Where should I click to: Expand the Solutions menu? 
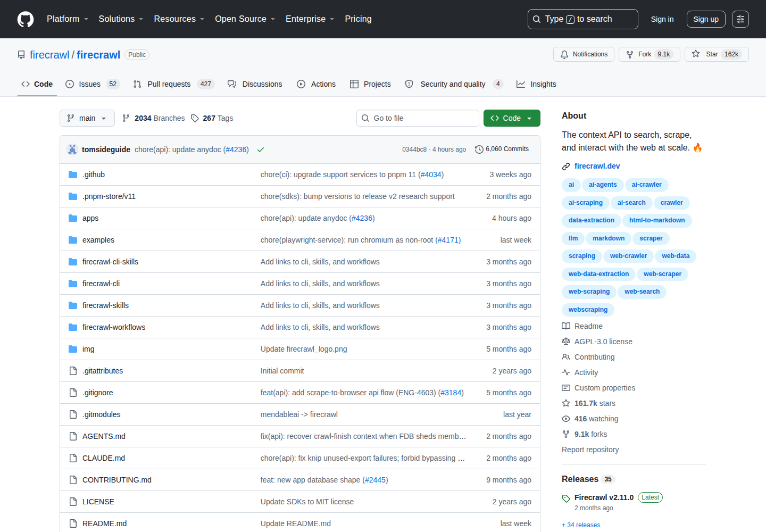121,19
